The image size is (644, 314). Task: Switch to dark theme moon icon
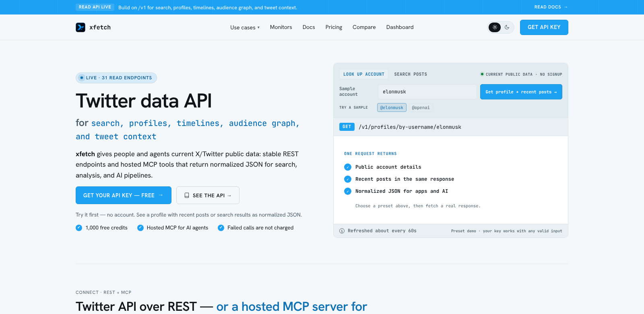tap(507, 27)
